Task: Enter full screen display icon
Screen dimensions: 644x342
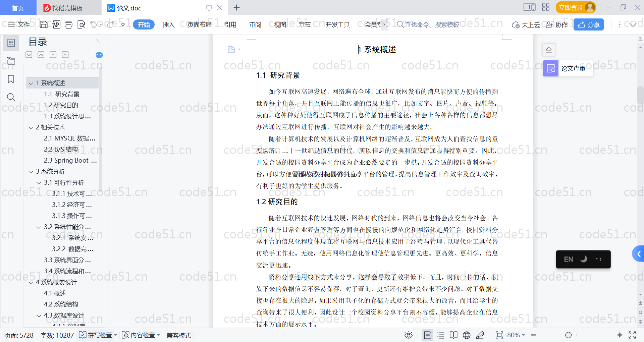Action: coord(632,335)
